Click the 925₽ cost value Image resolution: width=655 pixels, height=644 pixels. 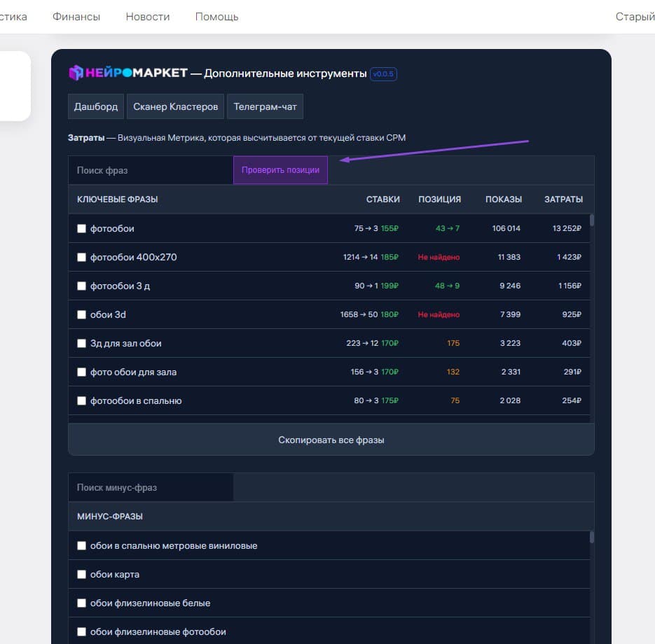pos(572,315)
